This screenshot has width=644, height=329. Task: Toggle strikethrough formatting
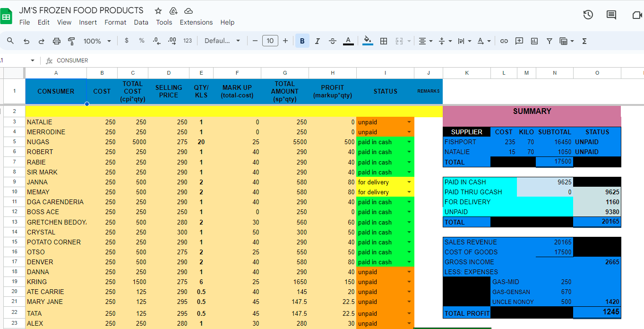click(x=332, y=41)
